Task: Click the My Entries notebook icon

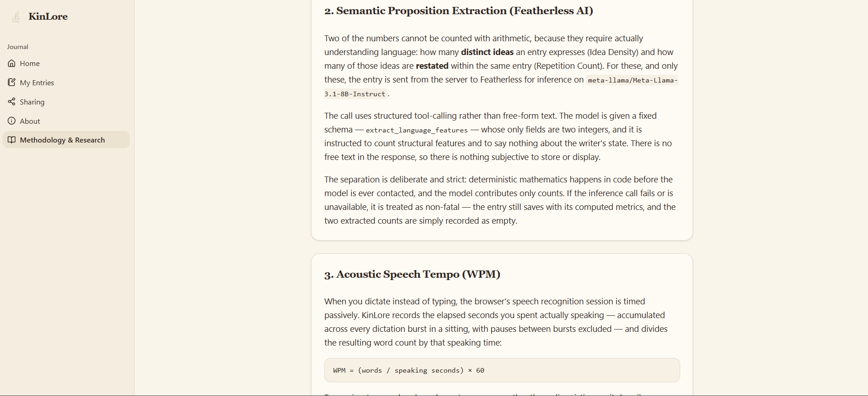Action: [x=12, y=82]
